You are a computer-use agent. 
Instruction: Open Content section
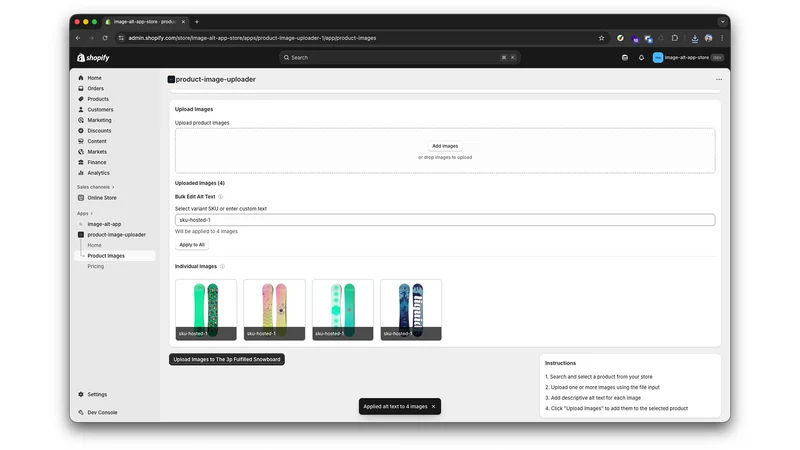coord(97,141)
